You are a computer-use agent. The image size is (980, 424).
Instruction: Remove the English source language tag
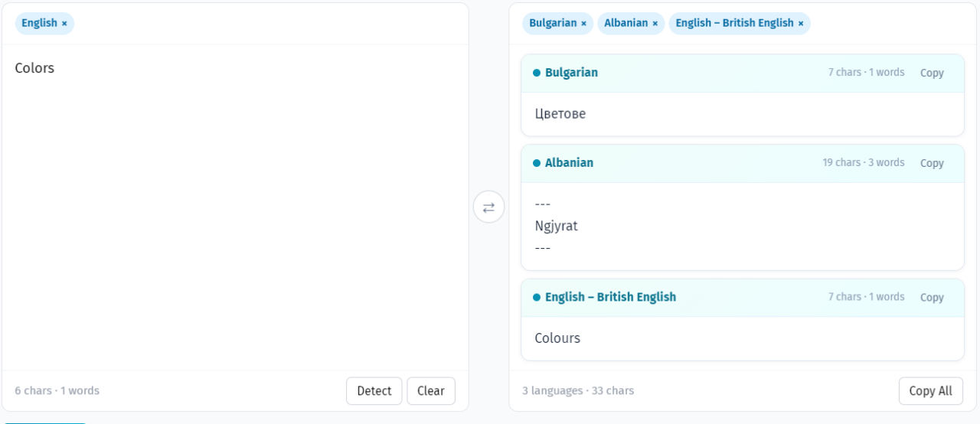pos(64,24)
